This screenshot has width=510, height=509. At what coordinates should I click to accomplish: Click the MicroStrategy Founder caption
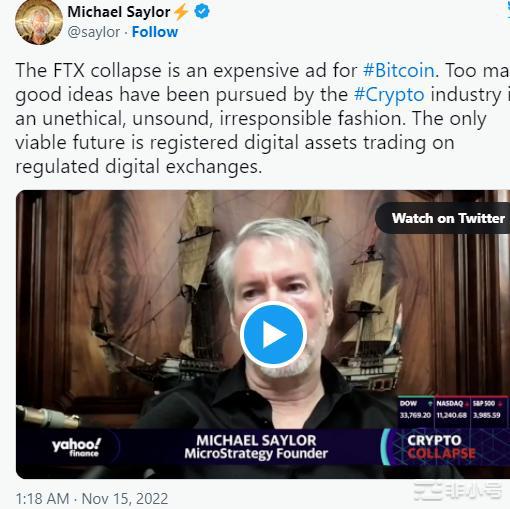tap(256, 454)
